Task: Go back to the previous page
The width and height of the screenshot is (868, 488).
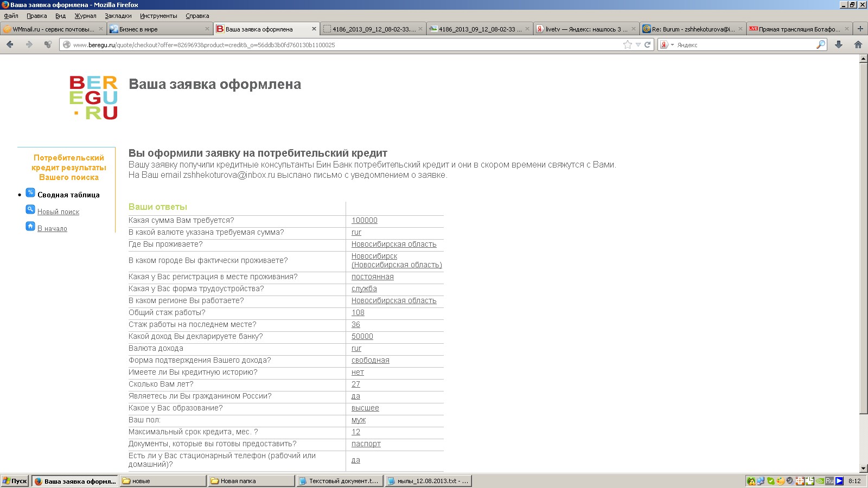Action: (10, 44)
